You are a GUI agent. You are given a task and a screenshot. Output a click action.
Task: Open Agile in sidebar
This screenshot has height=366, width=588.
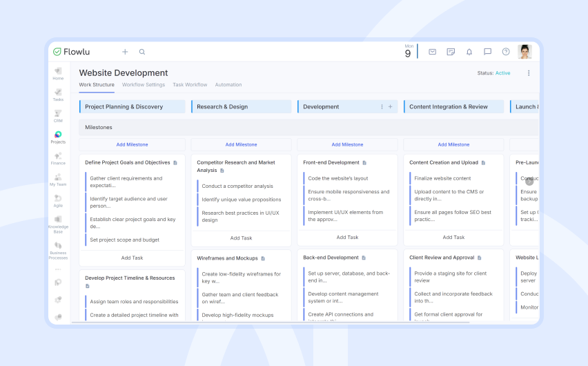(x=58, y=201)
